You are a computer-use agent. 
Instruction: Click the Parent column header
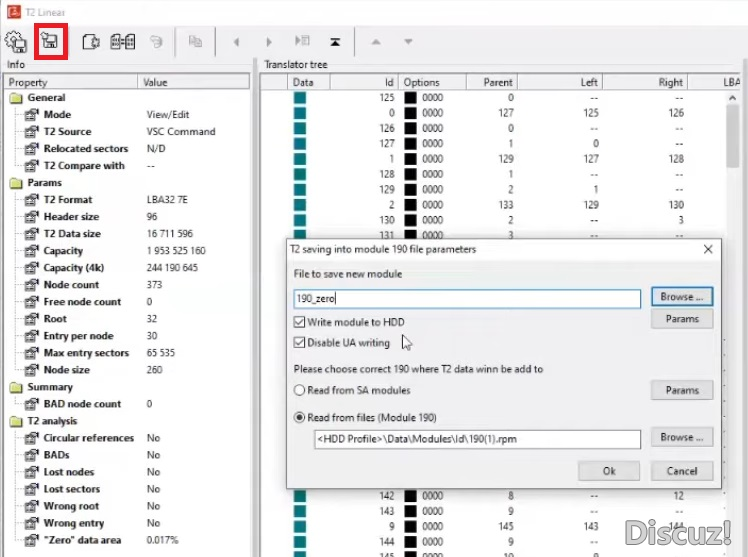tap(492, 83)
